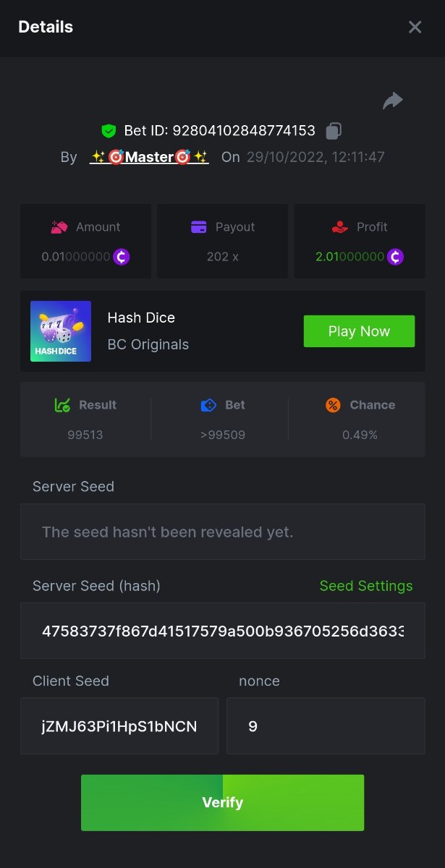Click the Amount money icon
The image size is (445, 868).
click(59, 227)
